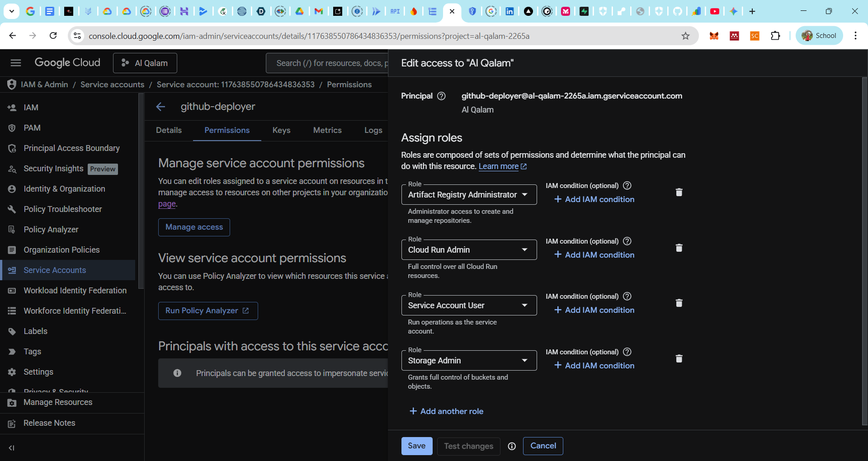Open the browser Extensions puzzle icon

775,36
